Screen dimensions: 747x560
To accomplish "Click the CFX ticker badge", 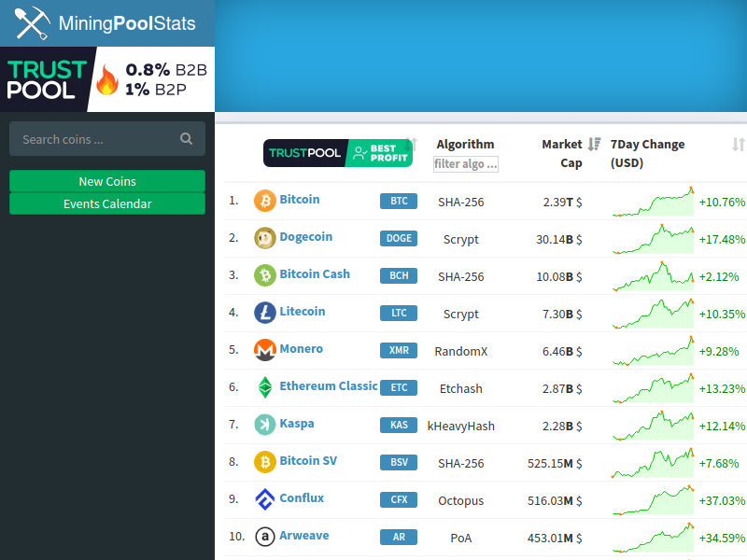I will (399, 499).
